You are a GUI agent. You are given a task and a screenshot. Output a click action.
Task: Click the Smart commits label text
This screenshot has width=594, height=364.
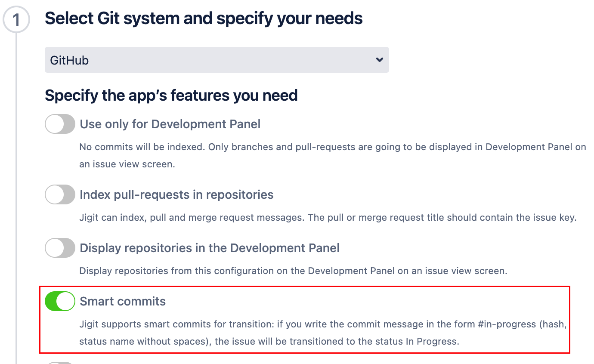123,301
